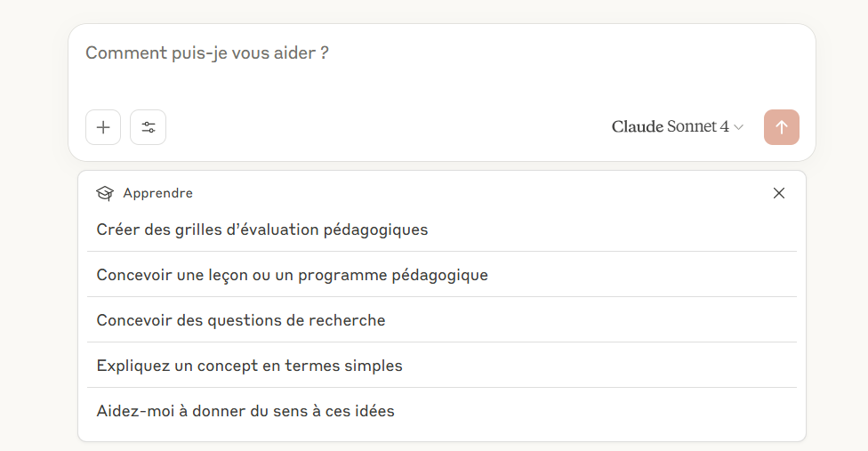Click the "Apprendre" category header label
Viewport: 868px width, 451px height.
[x=157, y=193]
